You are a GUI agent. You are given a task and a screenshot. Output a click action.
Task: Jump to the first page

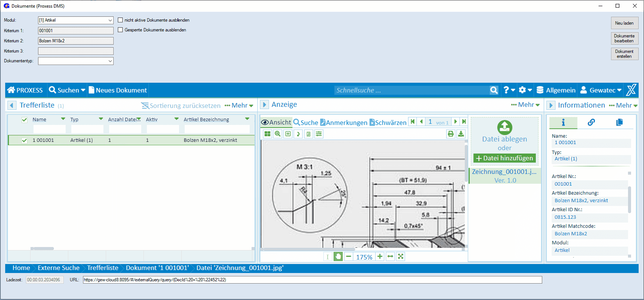click(x=413, y=122)
